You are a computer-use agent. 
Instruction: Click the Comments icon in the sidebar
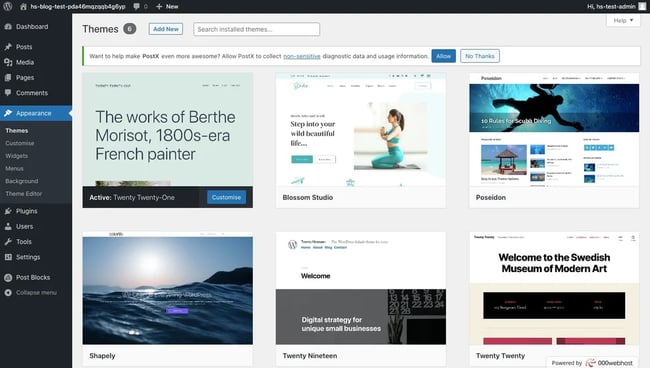coord(8,93)
